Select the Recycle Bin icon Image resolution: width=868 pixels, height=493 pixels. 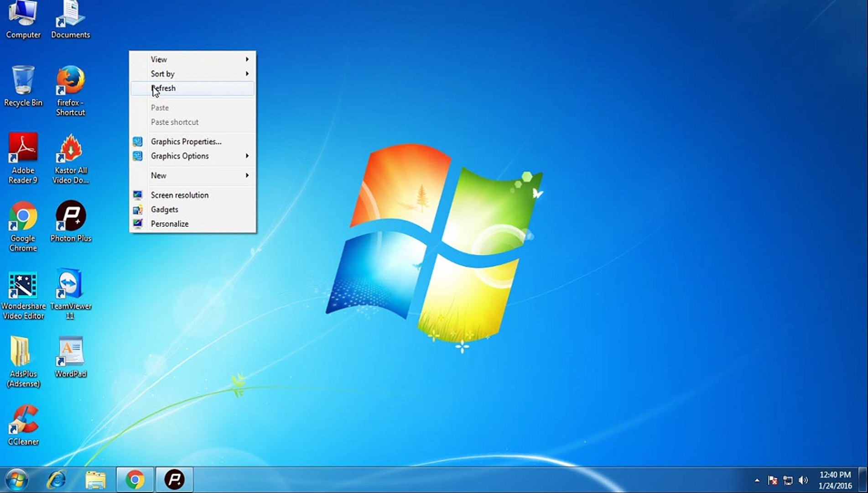point(23,86)
